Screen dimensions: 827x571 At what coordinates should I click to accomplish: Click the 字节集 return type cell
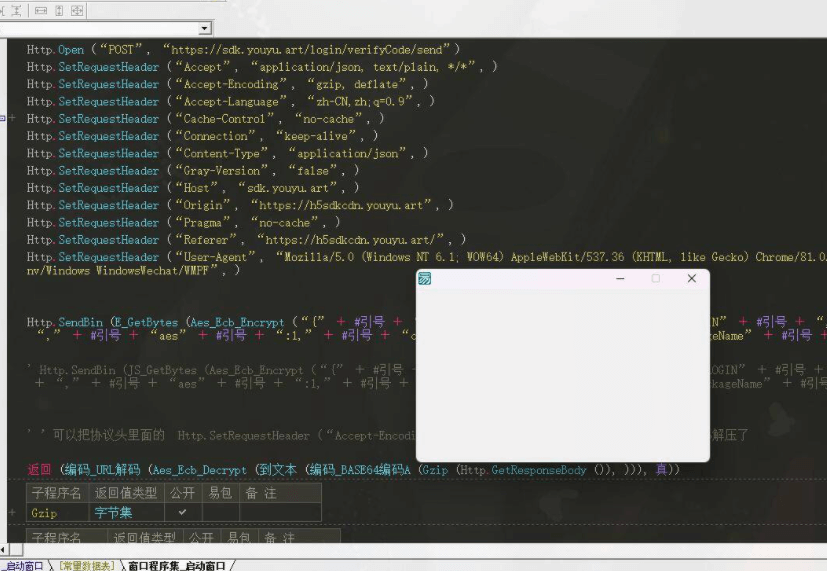(127, 512)
